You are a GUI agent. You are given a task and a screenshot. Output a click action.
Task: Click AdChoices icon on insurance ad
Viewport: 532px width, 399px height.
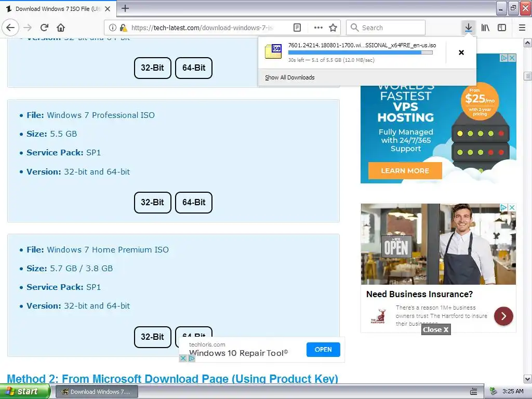point(504,207)
